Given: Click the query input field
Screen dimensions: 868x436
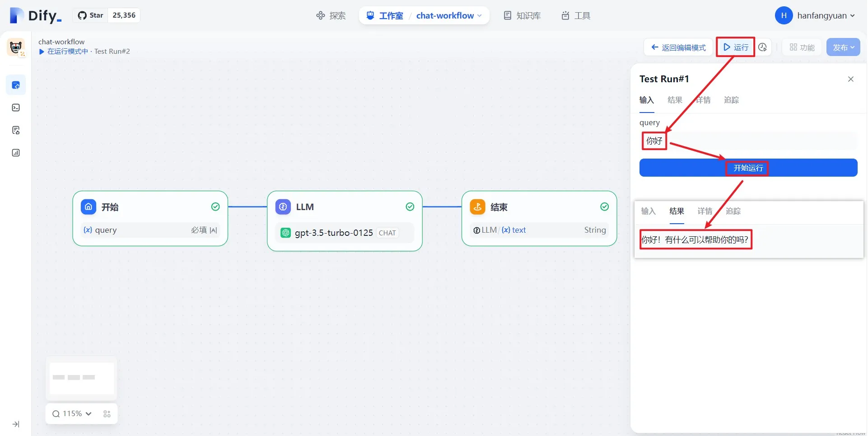Looking at the screenshot, I should pos(759,141).
